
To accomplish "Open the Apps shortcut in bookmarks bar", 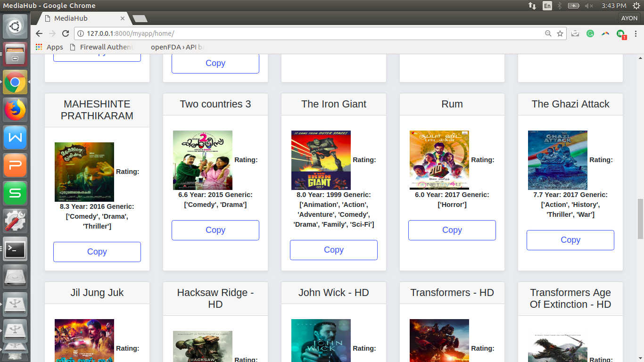I will (50, 47).
